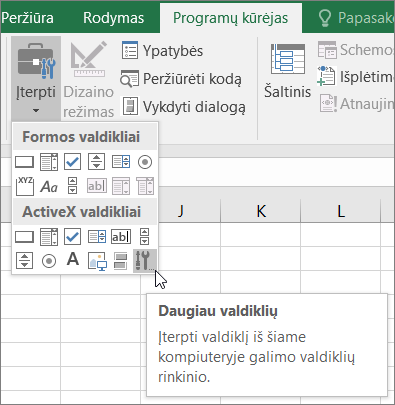The image size is (395, 405).
Task: Select column J header
Action: (180, 211)
